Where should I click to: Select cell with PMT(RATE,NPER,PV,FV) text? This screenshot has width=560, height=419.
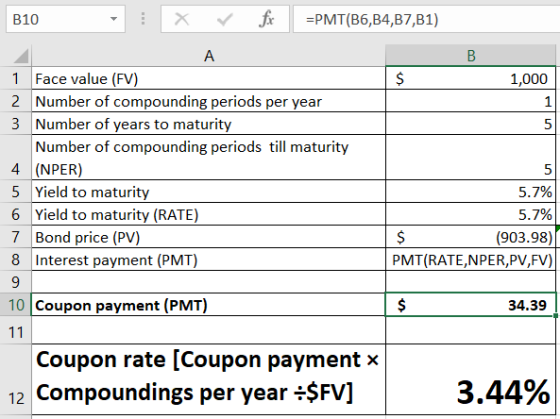(x=471, y=259)
